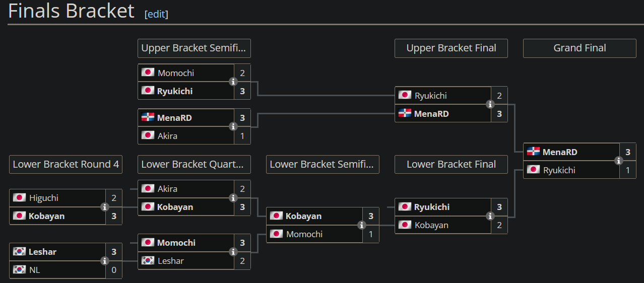Click MenaRD's name in the Grand Final
The image size is (644, 283).
click(x=560, y=152)
